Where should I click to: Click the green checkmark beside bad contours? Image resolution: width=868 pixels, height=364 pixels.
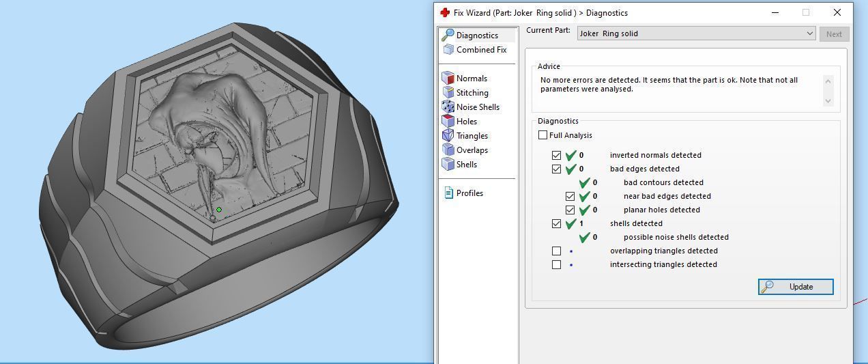[584, 182]
